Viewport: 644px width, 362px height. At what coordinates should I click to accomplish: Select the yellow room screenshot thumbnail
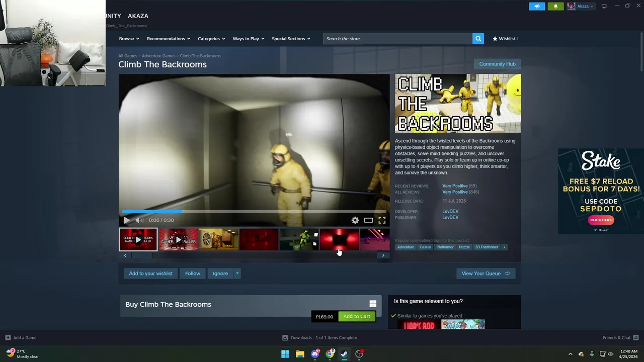[x=218, y=239]
